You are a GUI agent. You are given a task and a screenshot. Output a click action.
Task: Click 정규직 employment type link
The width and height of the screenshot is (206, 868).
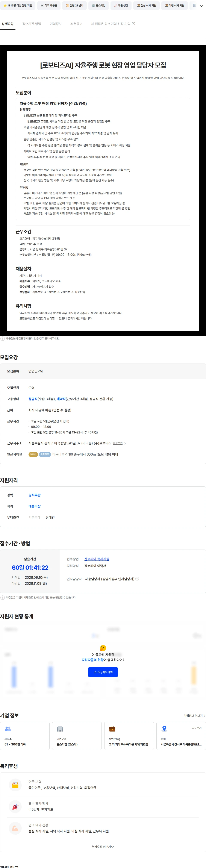pos(33,399)
